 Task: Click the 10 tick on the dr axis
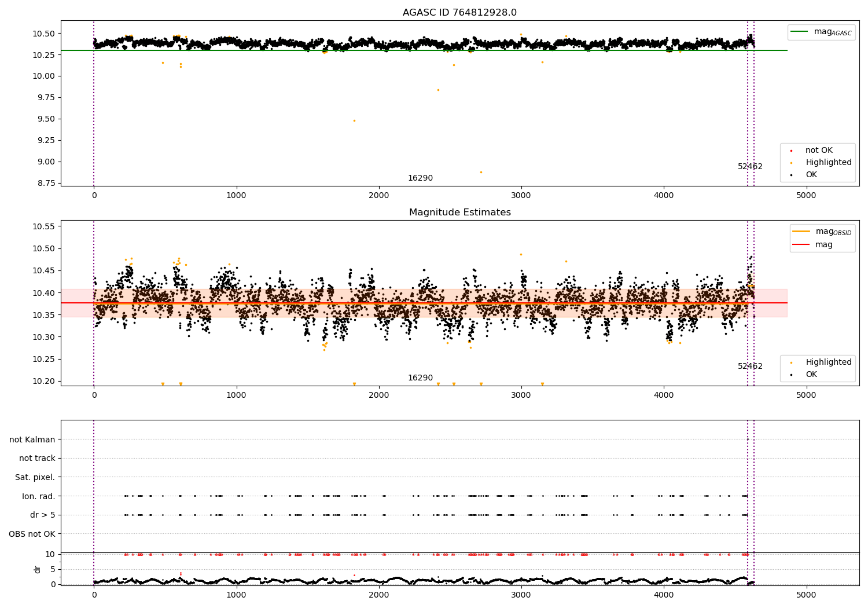click(50, 554)
